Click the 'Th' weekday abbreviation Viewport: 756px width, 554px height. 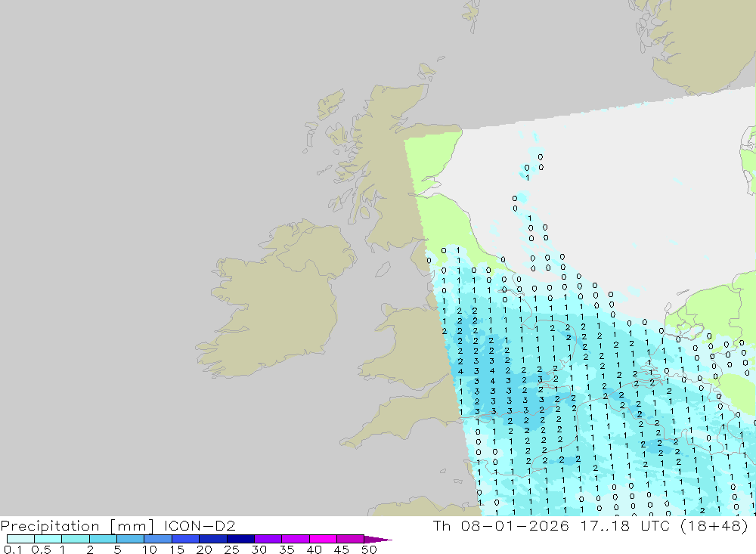[x=442, y=525]
